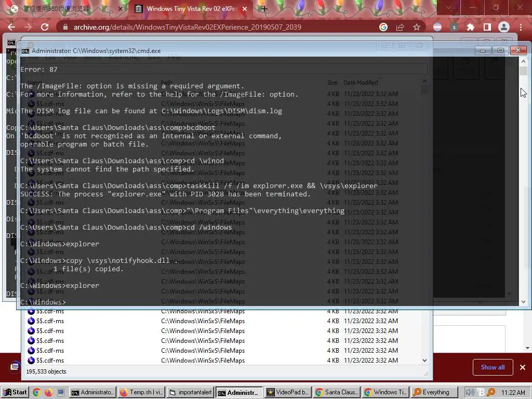Click the Show Desktop quick launch icon
This screenshot has width=532, height=399.
[x=60, y=393]
